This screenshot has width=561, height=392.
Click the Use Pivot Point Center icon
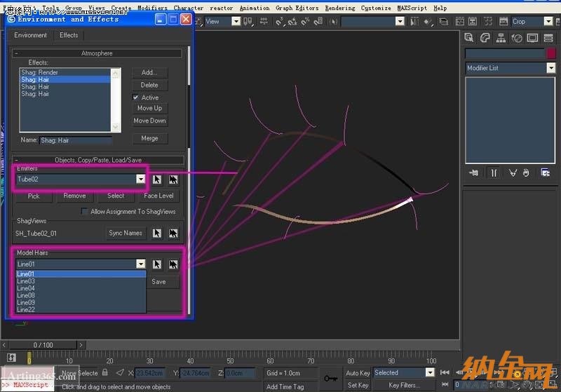(248, 22)
